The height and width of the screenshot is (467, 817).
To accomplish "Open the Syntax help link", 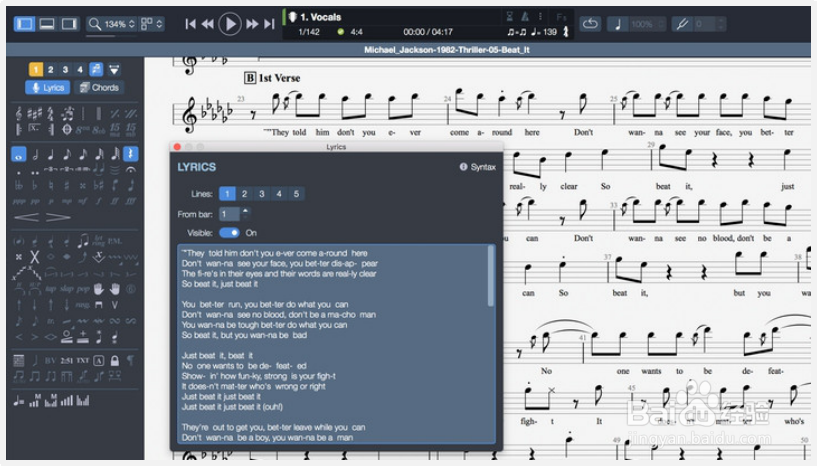I will tap(478, 167).
